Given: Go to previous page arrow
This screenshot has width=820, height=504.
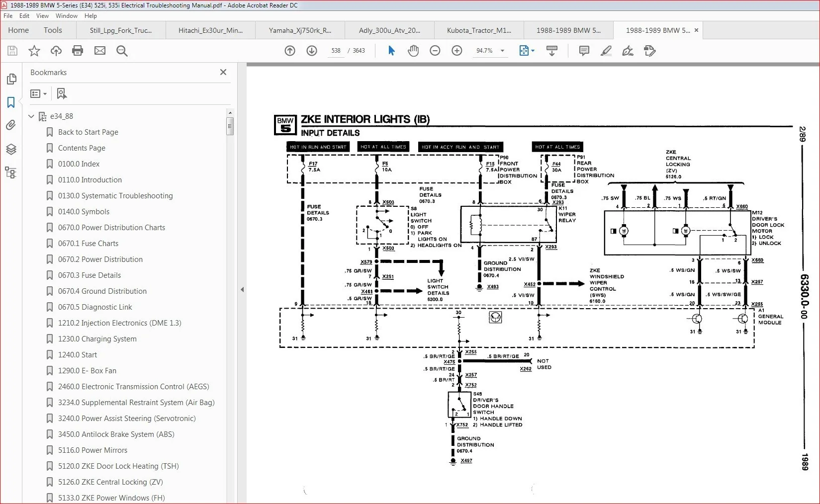Looking at the screenshot, I should (290, 51).
